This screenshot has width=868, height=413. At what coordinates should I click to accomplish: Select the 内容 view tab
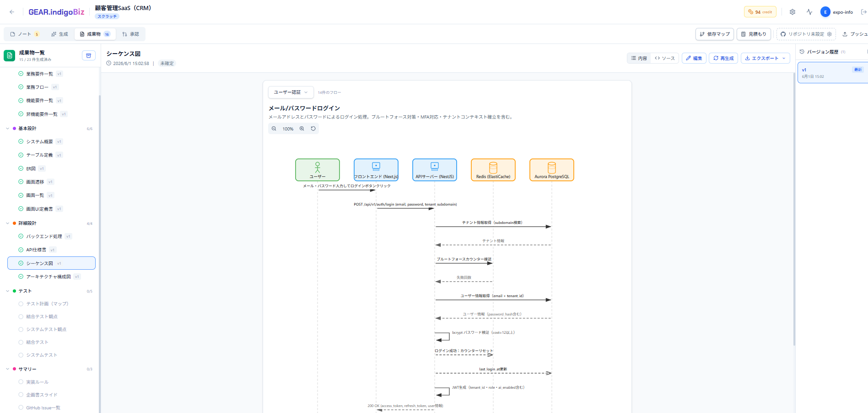coord(639,58)
